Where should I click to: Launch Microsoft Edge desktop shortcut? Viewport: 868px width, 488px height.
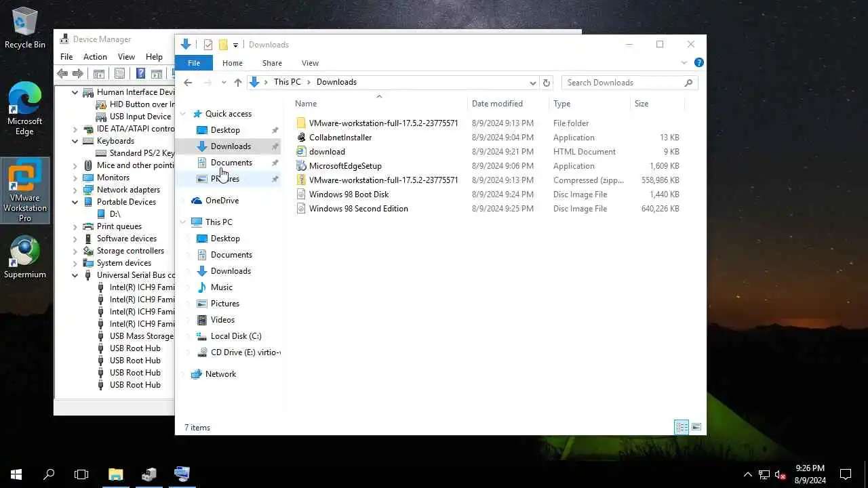[x=24, y=108]
